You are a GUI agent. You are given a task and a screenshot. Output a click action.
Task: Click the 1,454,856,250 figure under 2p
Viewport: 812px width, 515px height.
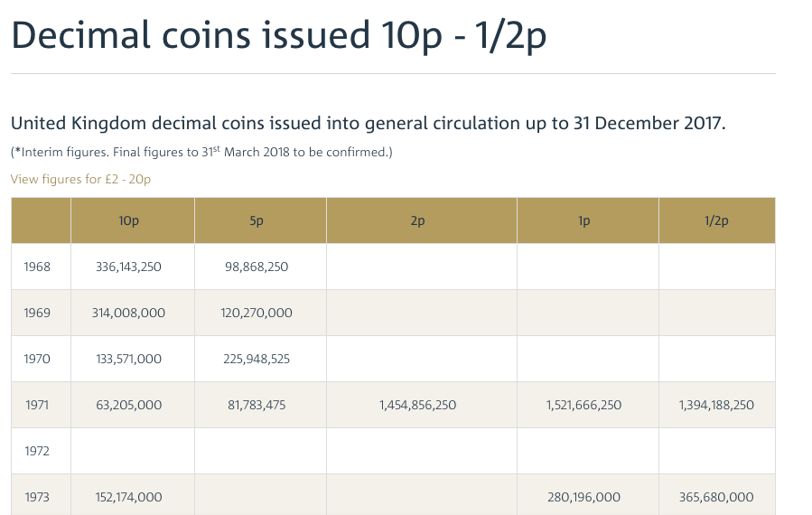(x=417, y=405)
